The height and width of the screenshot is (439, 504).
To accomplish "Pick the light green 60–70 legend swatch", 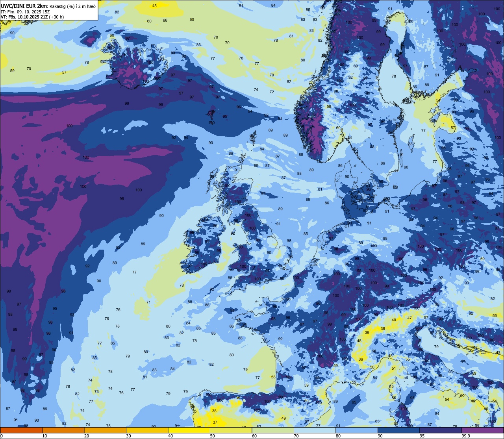I will click(x=273, y=430).
